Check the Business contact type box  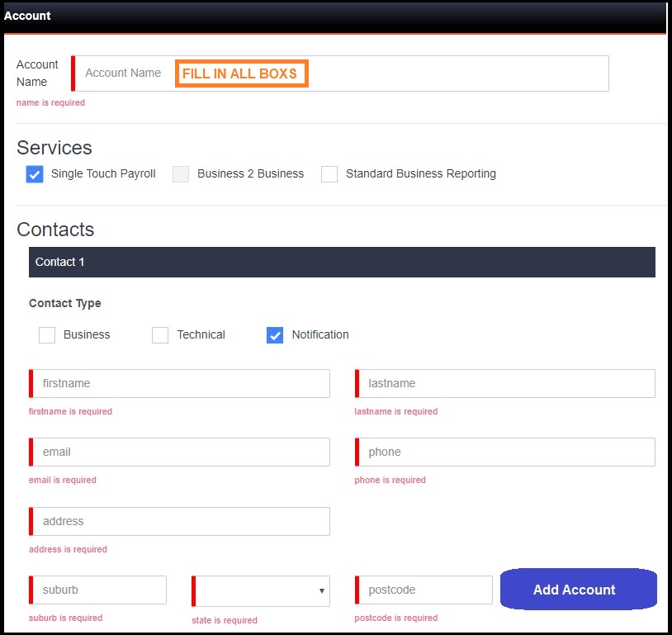(47, 335)
